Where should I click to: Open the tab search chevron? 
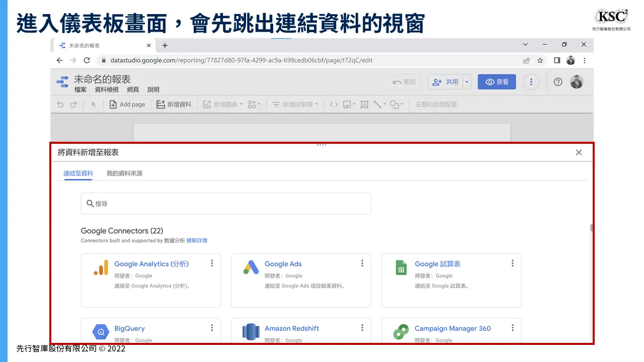(x=526, y=45)
